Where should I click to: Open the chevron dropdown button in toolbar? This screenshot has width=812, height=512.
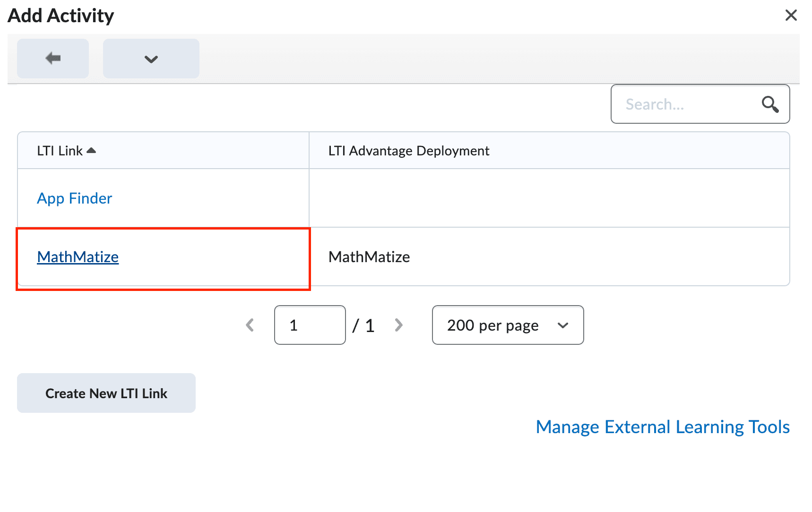click(151, 59)
